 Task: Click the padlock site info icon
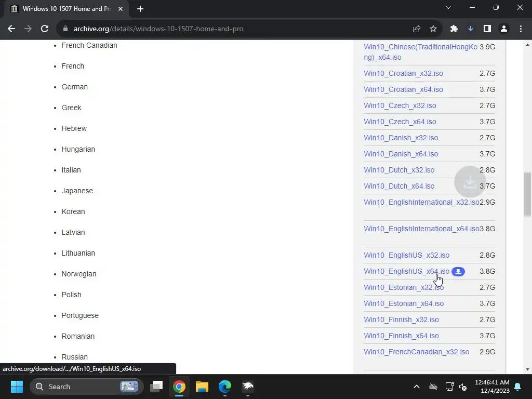pyautogui.click(x=65, y=29)
